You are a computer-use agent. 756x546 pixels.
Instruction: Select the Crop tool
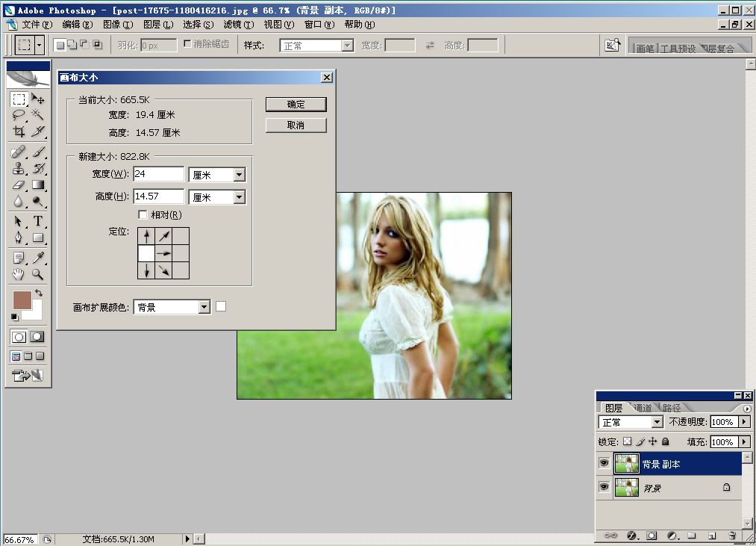pyautogui.click(x=19, y=131)
